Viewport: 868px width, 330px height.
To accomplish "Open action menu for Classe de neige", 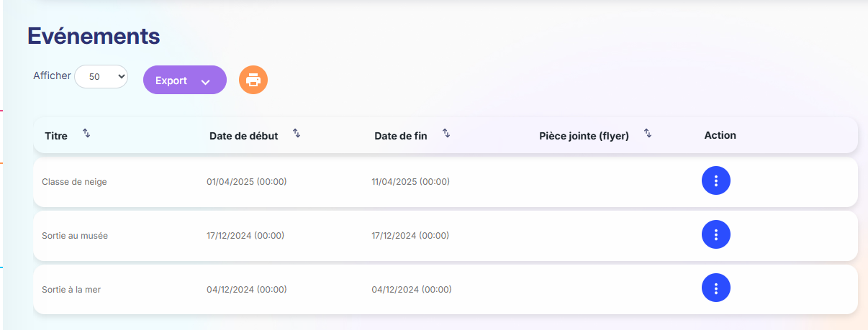I will [x=715, y=180].
